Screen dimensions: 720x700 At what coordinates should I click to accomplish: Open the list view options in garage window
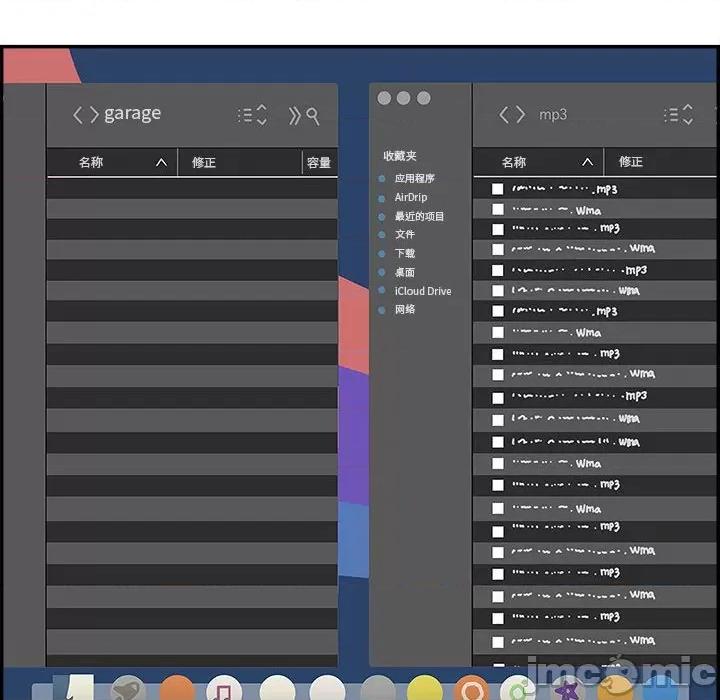click(253, 115)
